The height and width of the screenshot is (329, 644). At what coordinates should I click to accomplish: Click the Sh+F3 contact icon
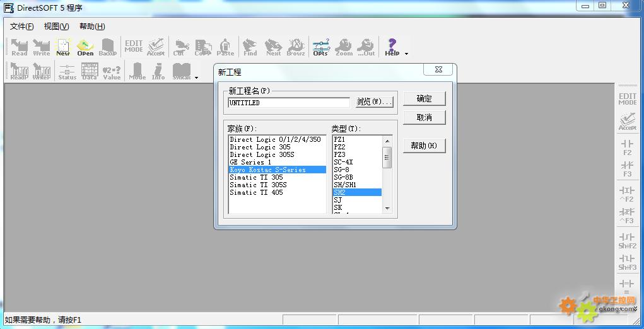coord(627,263)
